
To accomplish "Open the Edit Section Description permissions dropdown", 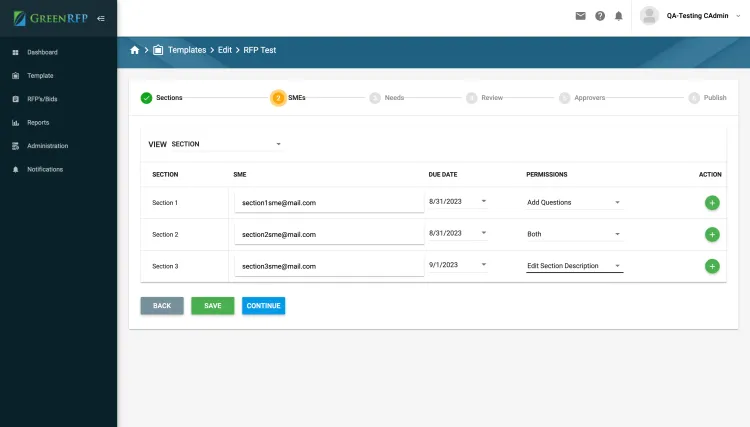I will coord(574,265).
